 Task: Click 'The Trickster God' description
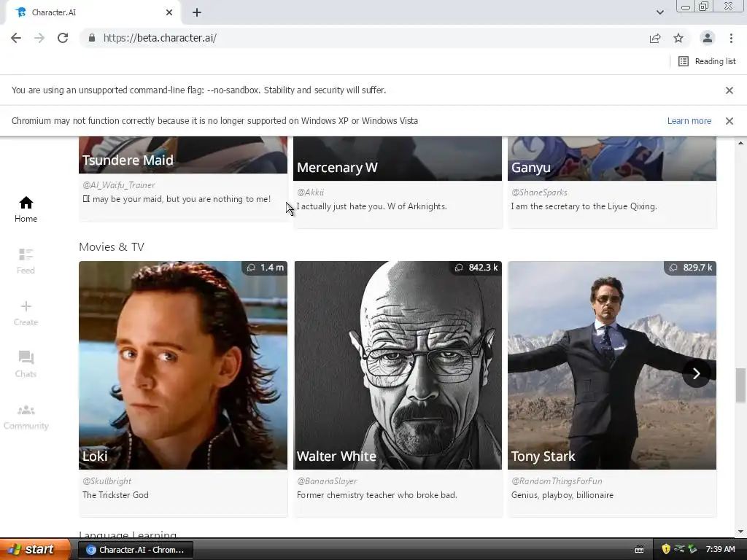pyautogui.click(x=115, y=495)
